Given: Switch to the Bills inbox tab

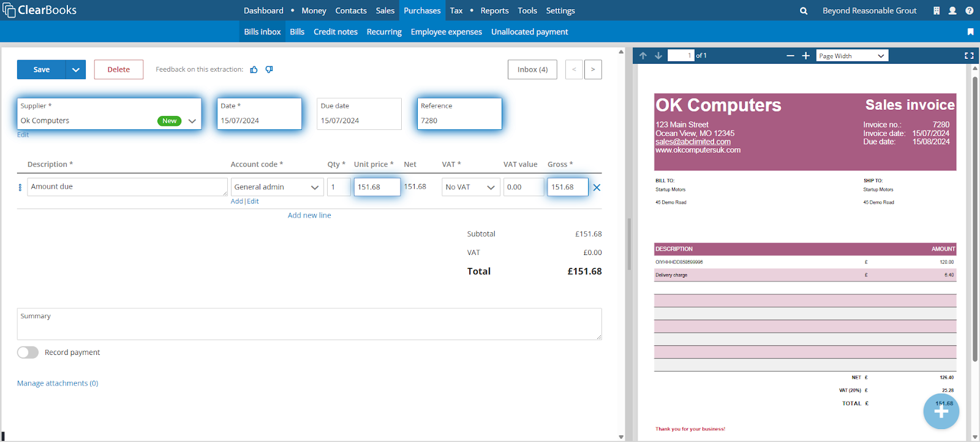Looking at the screenshot, I should [x=262, y=31].
